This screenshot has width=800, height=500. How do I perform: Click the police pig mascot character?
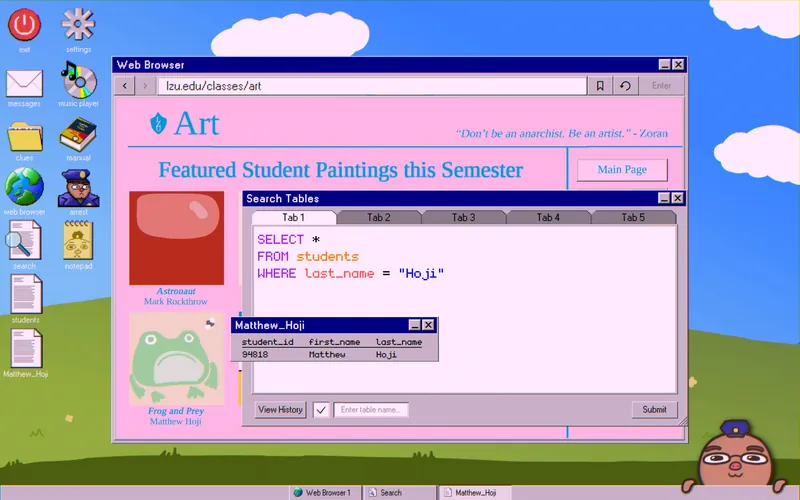pyautogui.click(x=734, y=458)
